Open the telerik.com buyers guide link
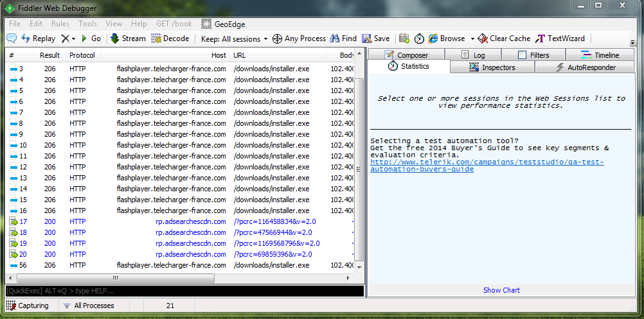 (x=487, y=166)
